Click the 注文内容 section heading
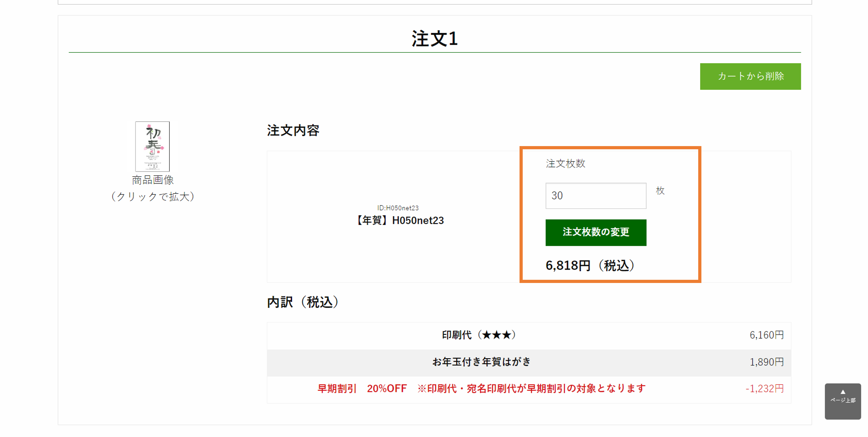This screenshot has width=868, height=437. coord(293,130)
